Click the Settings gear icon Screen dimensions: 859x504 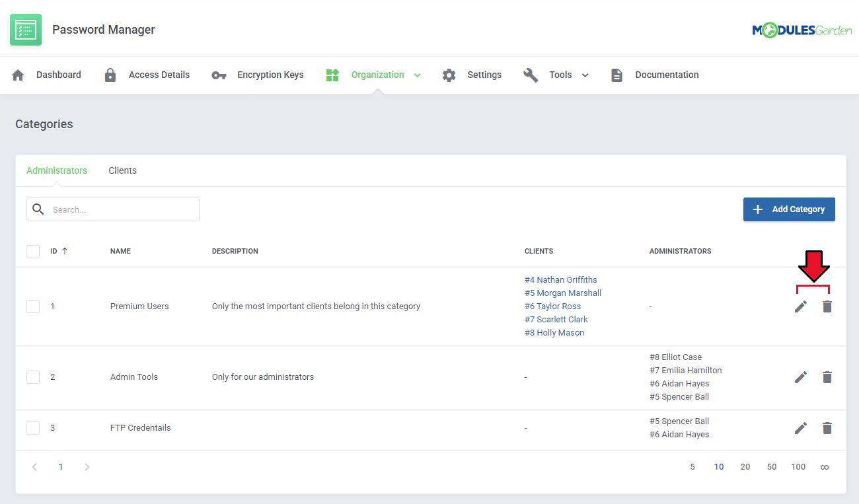[x=449, y=75]
